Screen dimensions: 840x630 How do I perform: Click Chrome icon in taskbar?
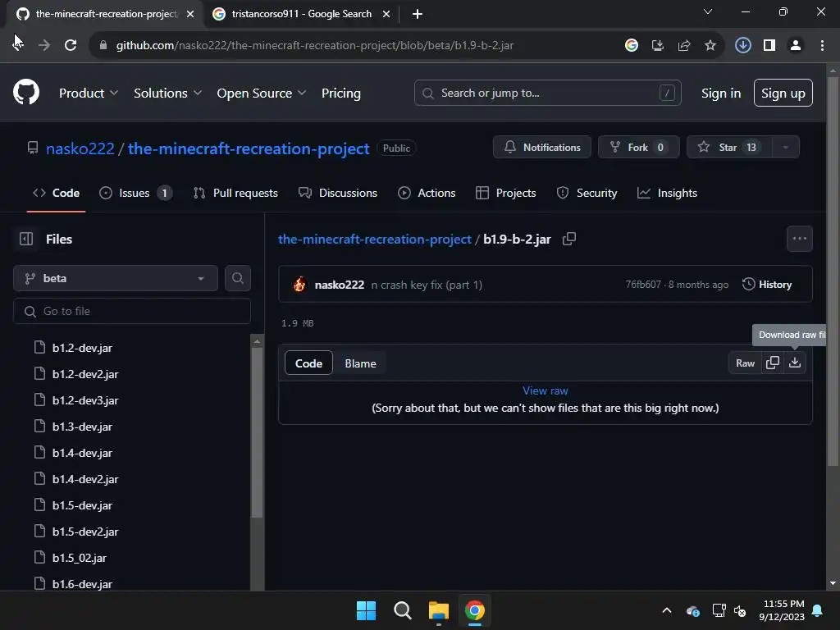(x=475, y=610)
